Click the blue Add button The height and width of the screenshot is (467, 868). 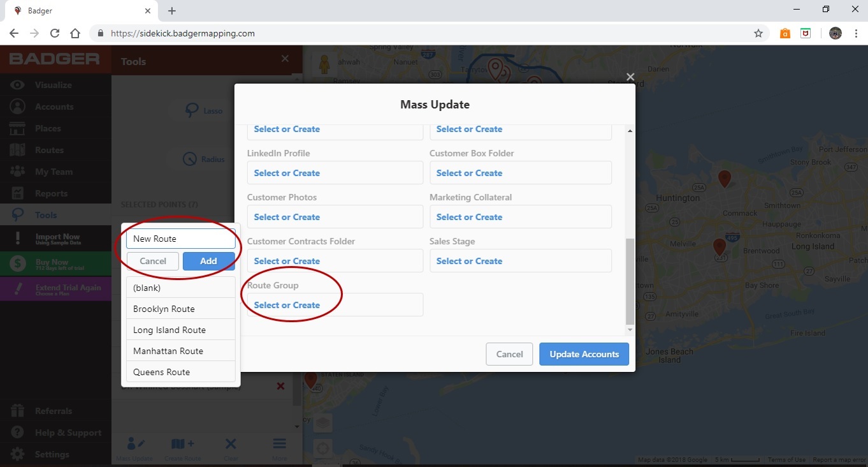pyautogui.click(x=208, y=261)
